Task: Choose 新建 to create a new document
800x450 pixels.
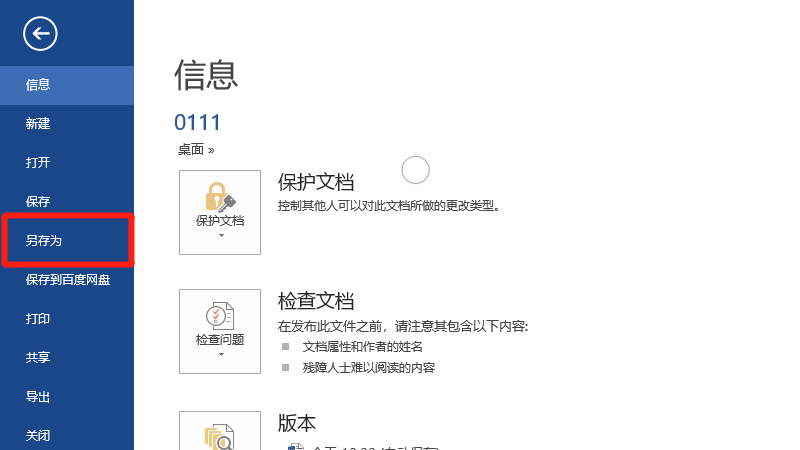Action: (38, 124)
